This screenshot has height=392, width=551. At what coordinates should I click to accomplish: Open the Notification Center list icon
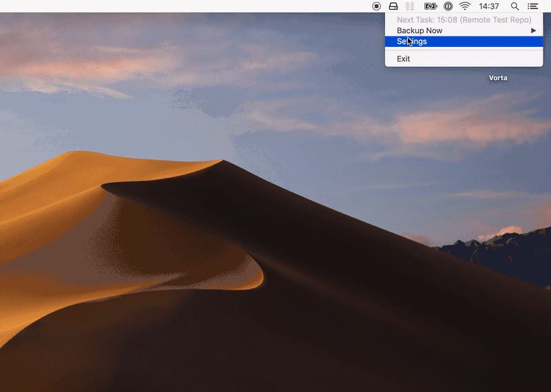click(532, 6)
